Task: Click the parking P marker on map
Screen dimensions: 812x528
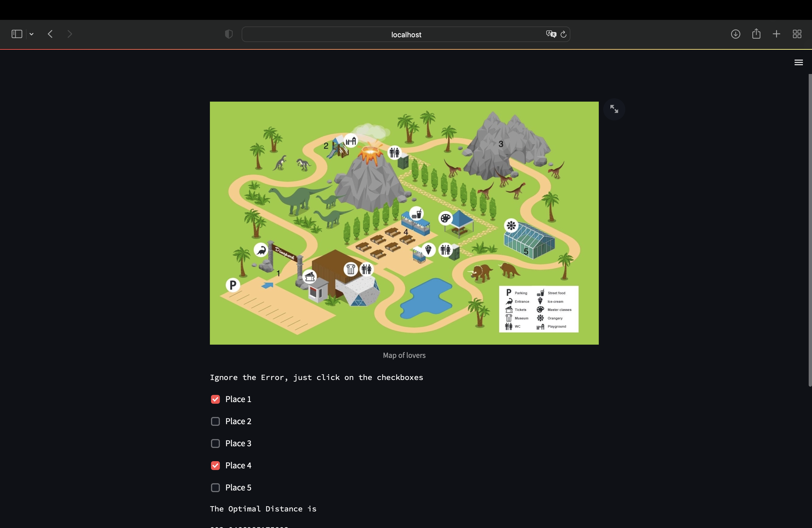Action: pyautogui.click(x=233, y=285)
